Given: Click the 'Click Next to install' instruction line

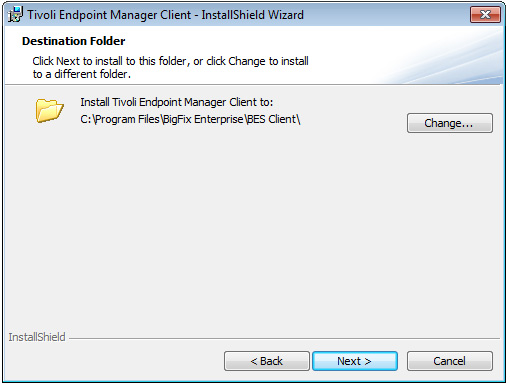Looking at the screenshot, I should click(170, 61).
